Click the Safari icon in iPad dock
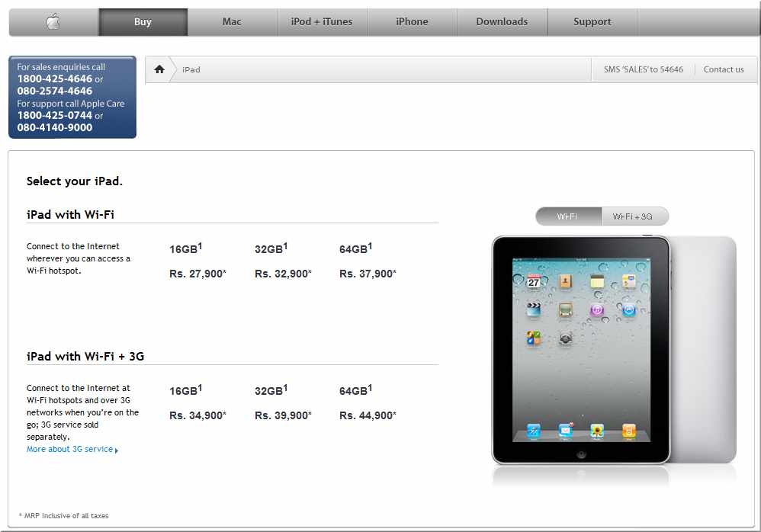The height and width of the screenshot is (532, 761). pos(533,430)
